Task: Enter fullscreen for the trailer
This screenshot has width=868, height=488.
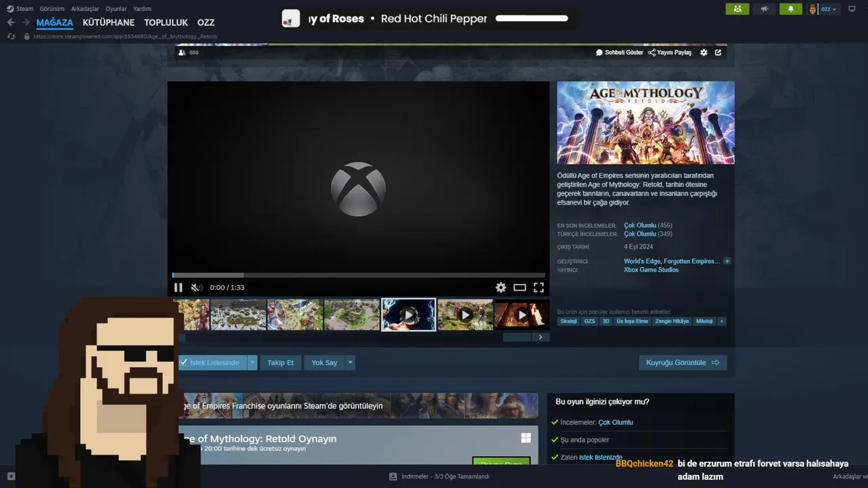Action: (x=538, y=287)
